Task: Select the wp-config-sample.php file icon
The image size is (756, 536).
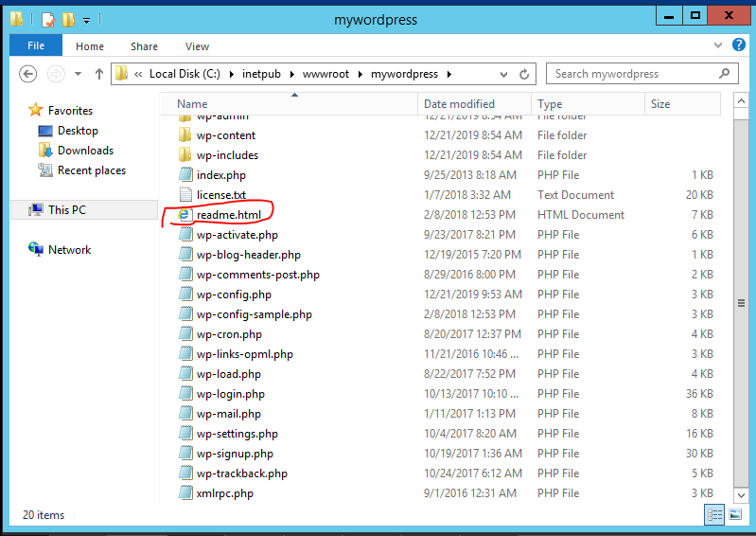Action: 185,314
